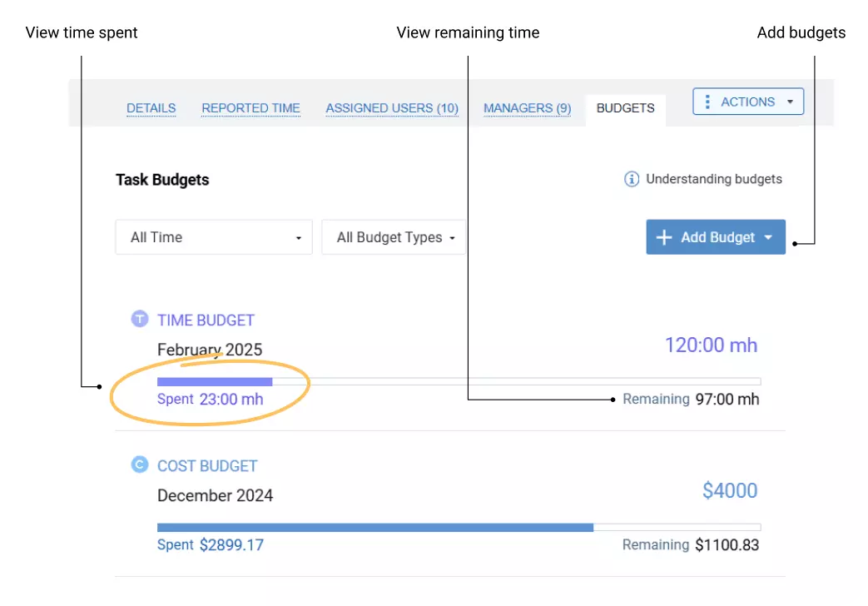Click the Add Budget button

pyautogui.click(x=716, y=237)
